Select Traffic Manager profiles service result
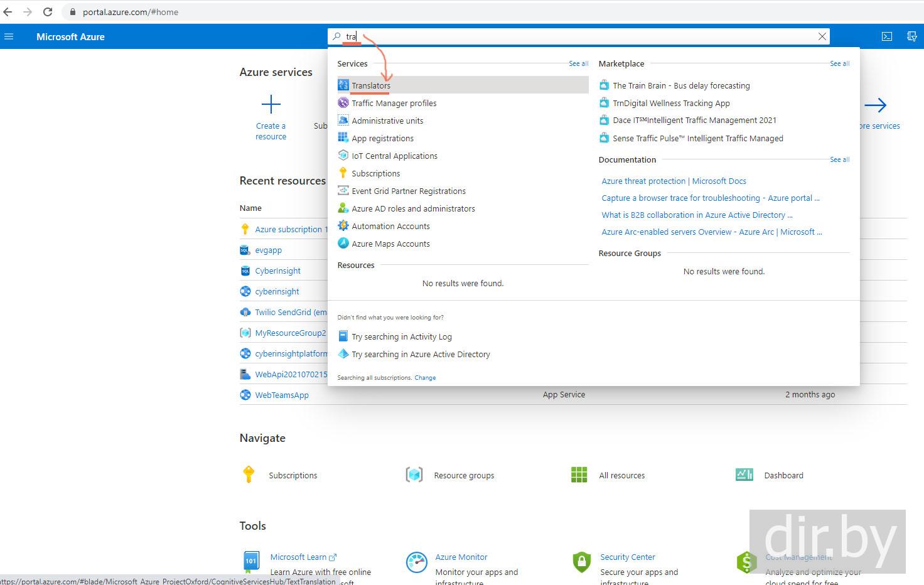Image resolution: width=924 pixels, height=585 pixels. tap(394, 103)
